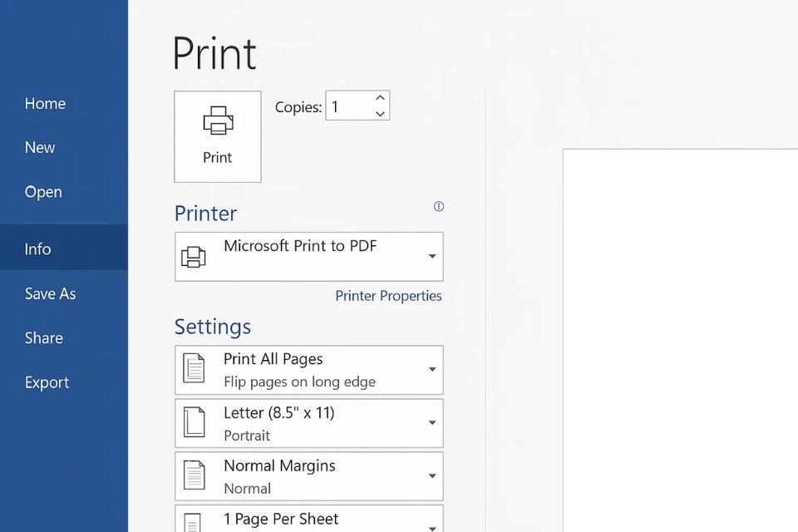Open the paper size dropdown showing Letter
798x532 pixels.
pyautogui.click(x=432, y=422)
